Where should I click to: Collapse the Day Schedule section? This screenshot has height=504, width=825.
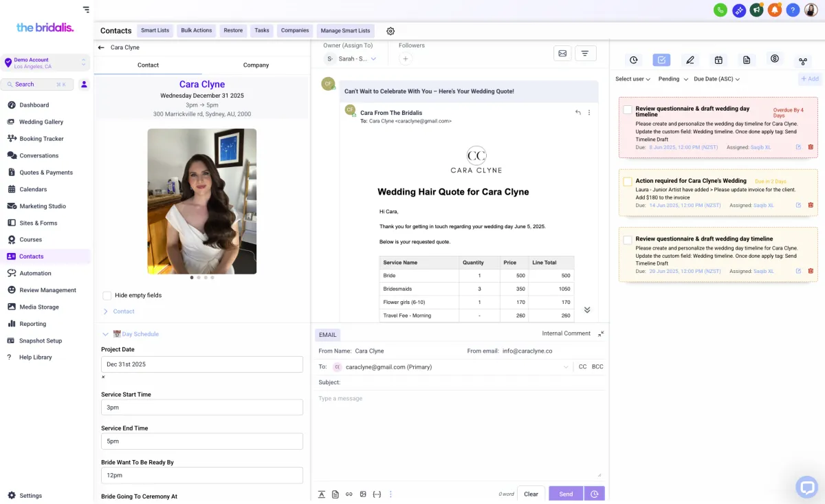tap(105, 334)
